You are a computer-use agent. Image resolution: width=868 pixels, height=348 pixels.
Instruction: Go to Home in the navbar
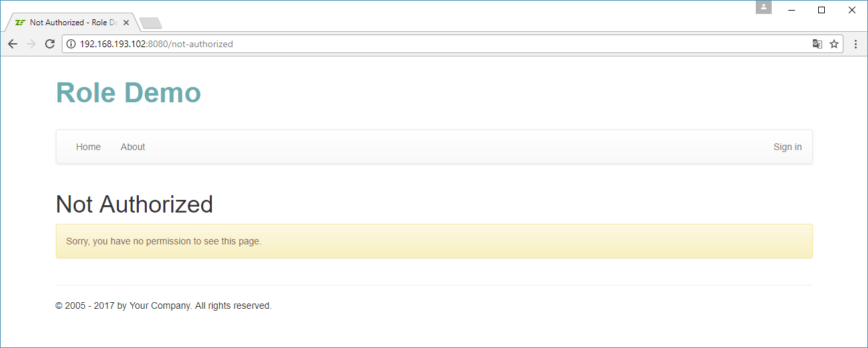[88, 147]
